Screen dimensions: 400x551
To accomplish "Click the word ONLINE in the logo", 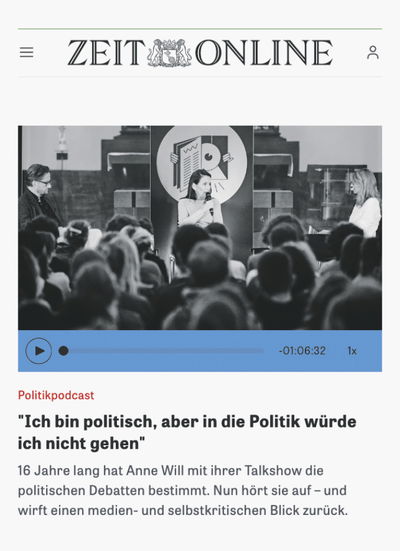I will point(264,53).
